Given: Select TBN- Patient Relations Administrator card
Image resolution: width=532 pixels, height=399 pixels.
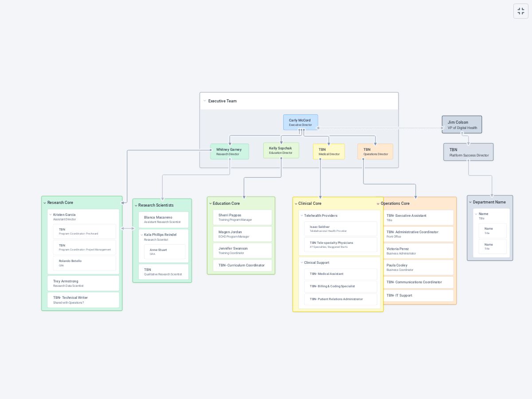Looking at the screenshot, I should 340,299.
